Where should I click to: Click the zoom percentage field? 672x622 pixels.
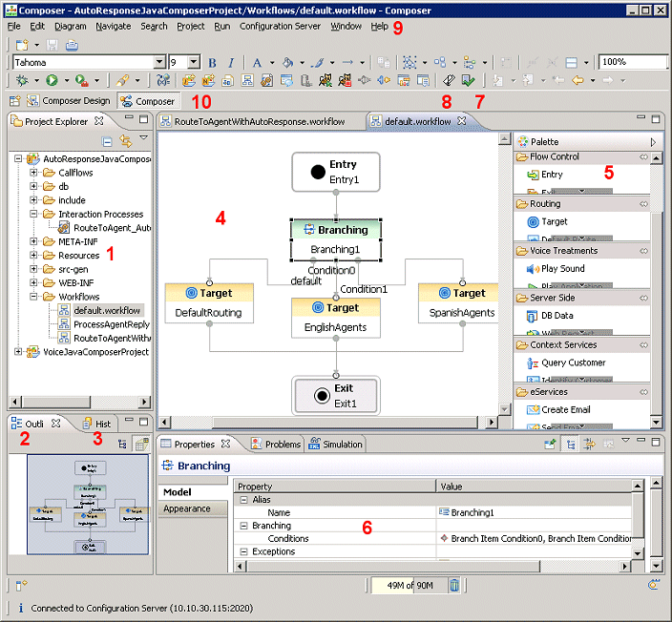(x=631, y=63)
